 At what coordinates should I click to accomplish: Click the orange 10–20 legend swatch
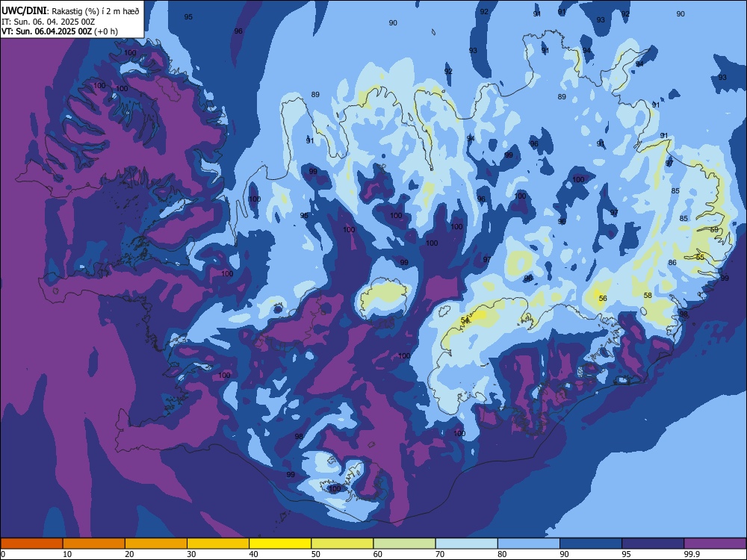coord(94,544)
